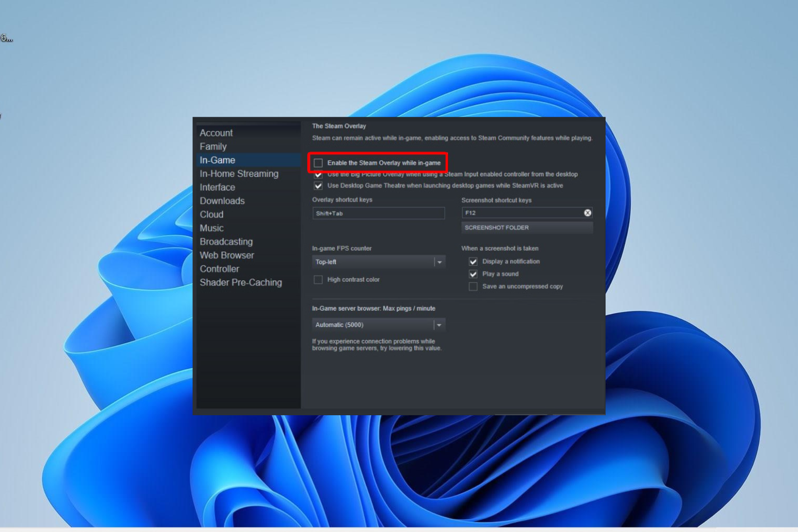The width and height of the screenshot is (798, 532).
Task: Enable the Steam Overlay while in-game
Action: click(318, 162)
